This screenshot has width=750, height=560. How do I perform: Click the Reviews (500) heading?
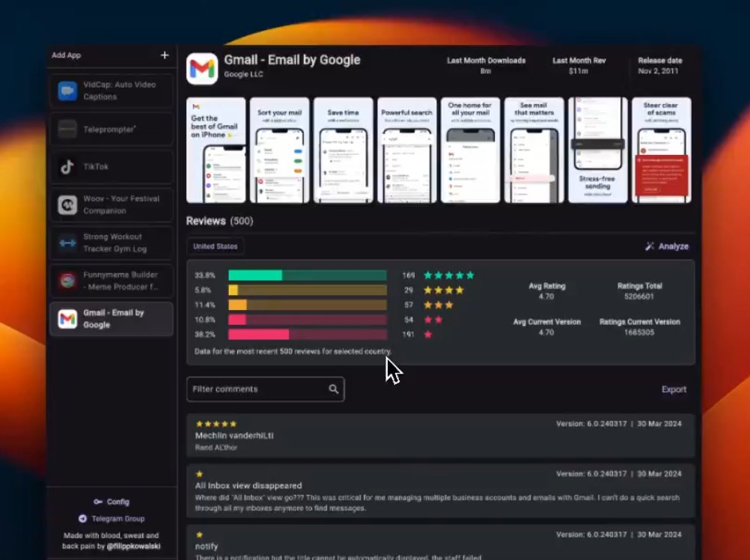[219, 221]
